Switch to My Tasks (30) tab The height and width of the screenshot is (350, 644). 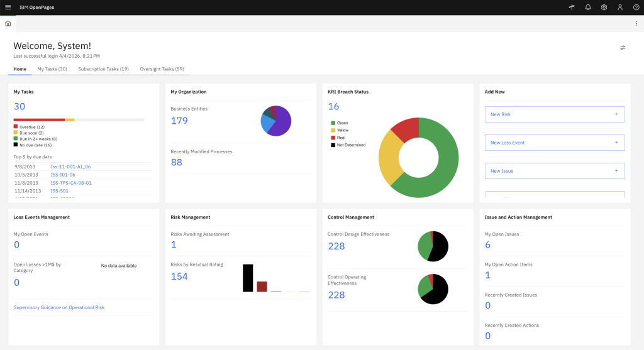(x=52, y=69)
